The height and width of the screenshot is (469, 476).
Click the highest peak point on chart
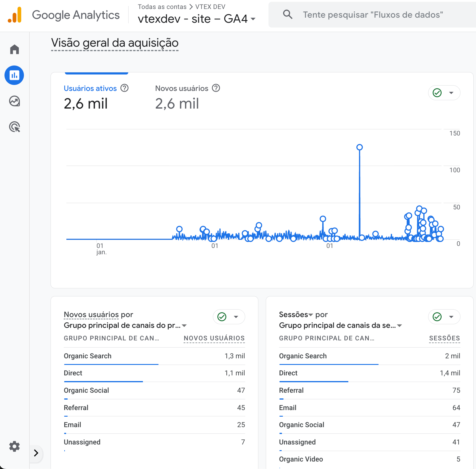point(360,147)
